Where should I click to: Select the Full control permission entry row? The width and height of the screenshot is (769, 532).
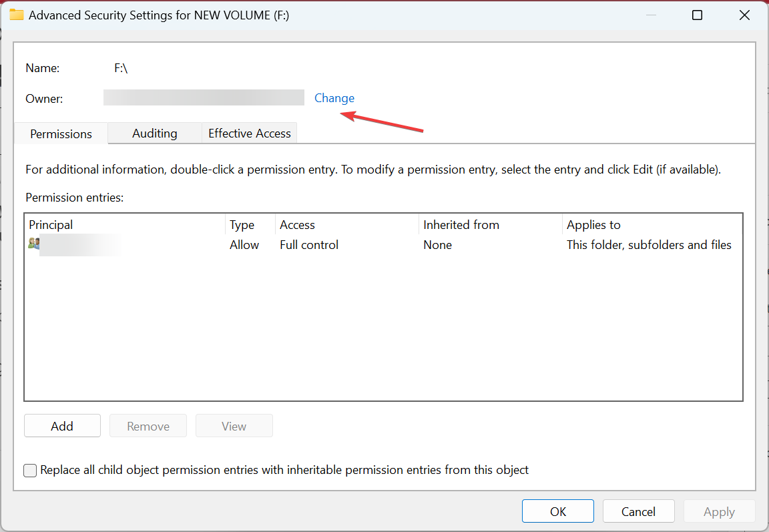pyautogui.click(x=309, y=245)
